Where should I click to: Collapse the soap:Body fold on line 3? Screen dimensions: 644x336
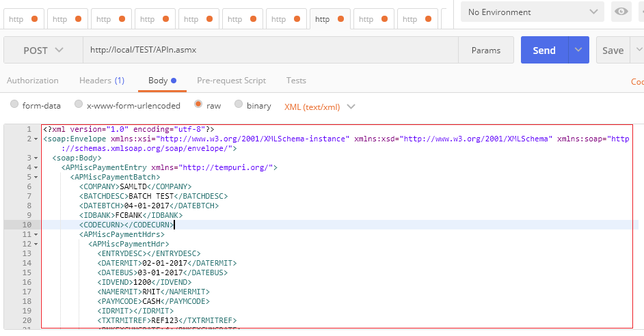(36, 158)
